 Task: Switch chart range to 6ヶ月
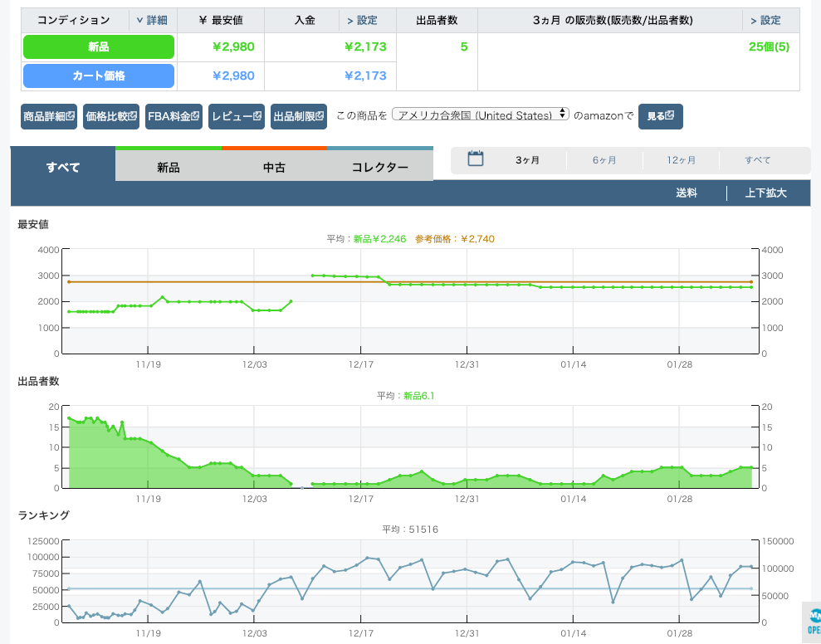[x=604, y=160]
